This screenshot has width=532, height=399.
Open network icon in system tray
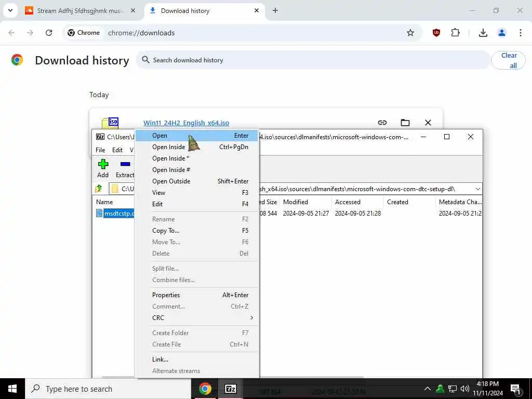click(x=453, y=389)
